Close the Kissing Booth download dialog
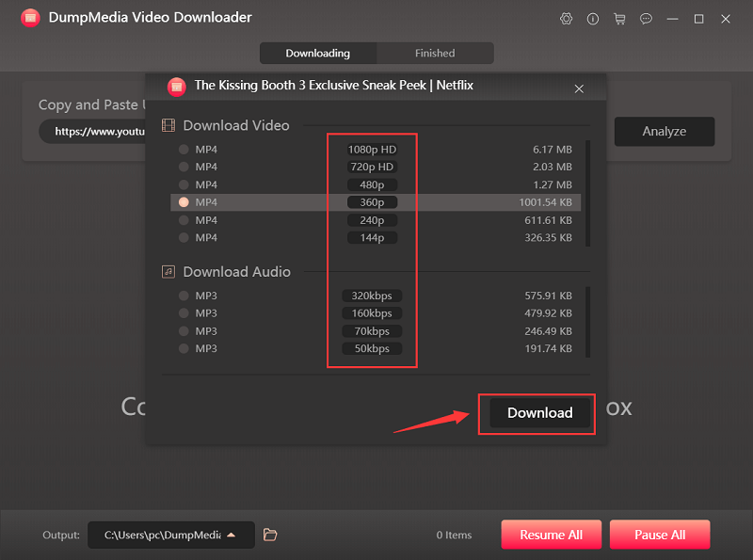This screenshot has height=560, width=753. click(579, 88)
